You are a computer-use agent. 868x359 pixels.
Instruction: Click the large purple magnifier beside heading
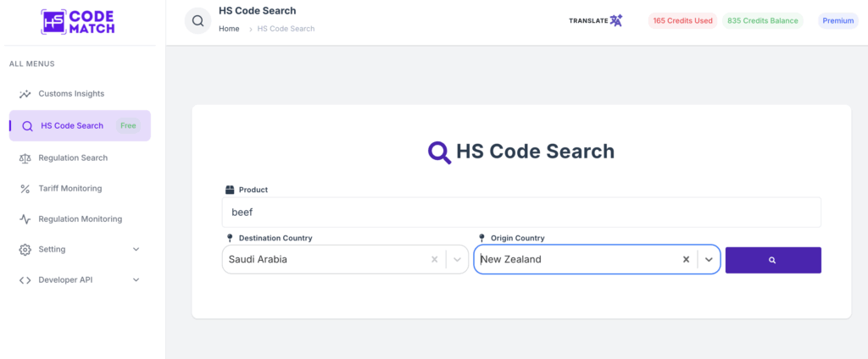pyautogui.click(x=440, y=152)
